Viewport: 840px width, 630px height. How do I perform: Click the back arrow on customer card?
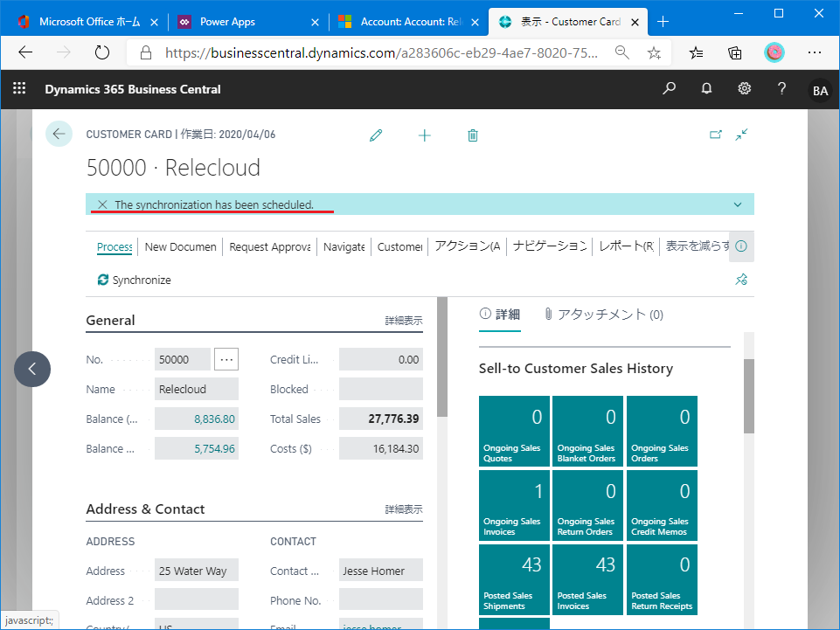click(59, 134)
